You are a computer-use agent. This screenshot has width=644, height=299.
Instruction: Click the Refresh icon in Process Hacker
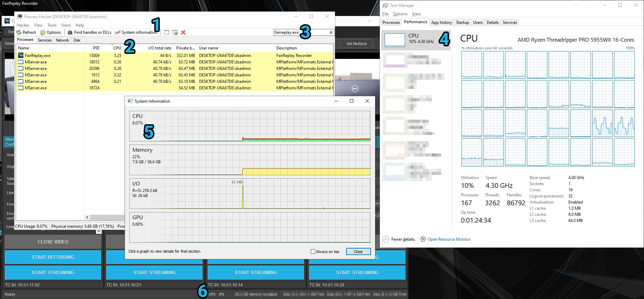(x=19, y=32)
